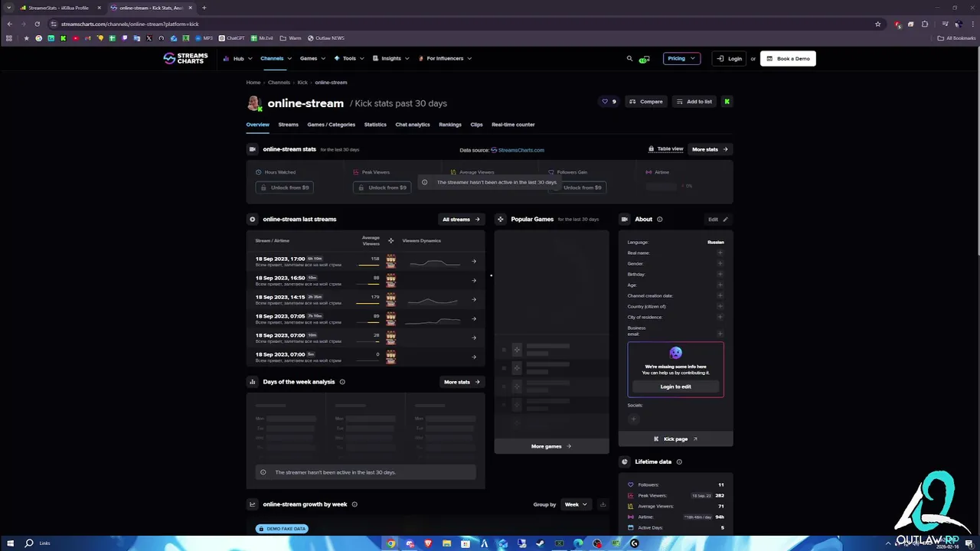980x551 pixels.
Task: Click the green Kick platform icon beside Add to list
Action: pyautogui.click(x=727, y=102)
